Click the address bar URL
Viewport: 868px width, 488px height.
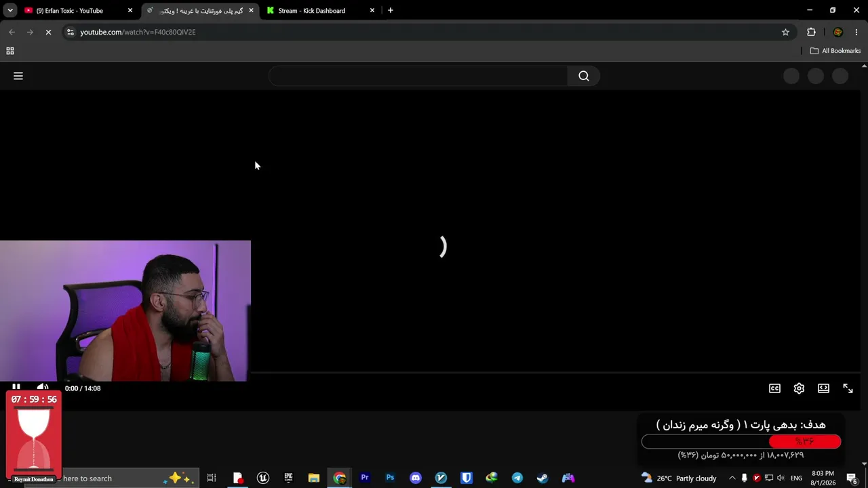click(138, 32)
